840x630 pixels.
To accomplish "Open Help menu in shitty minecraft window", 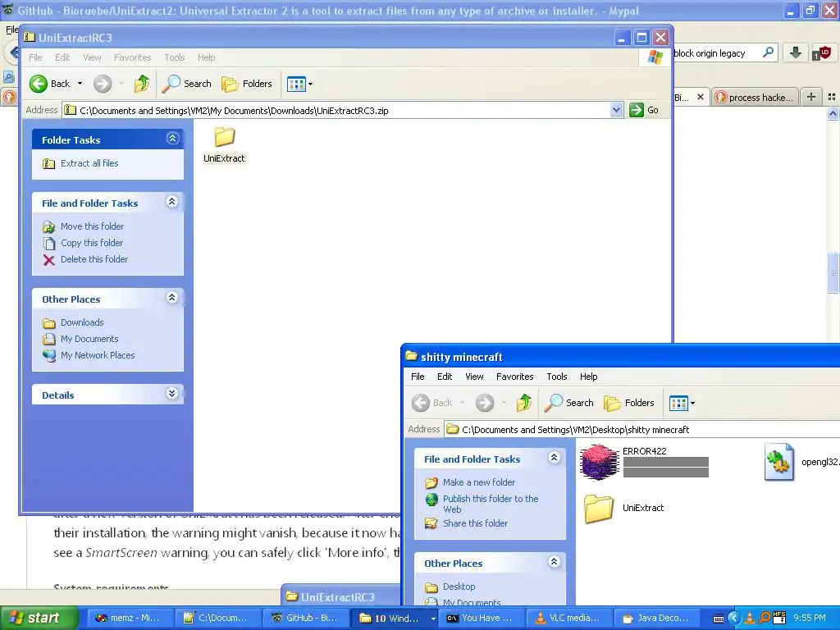I will click(x=589, y=377).
